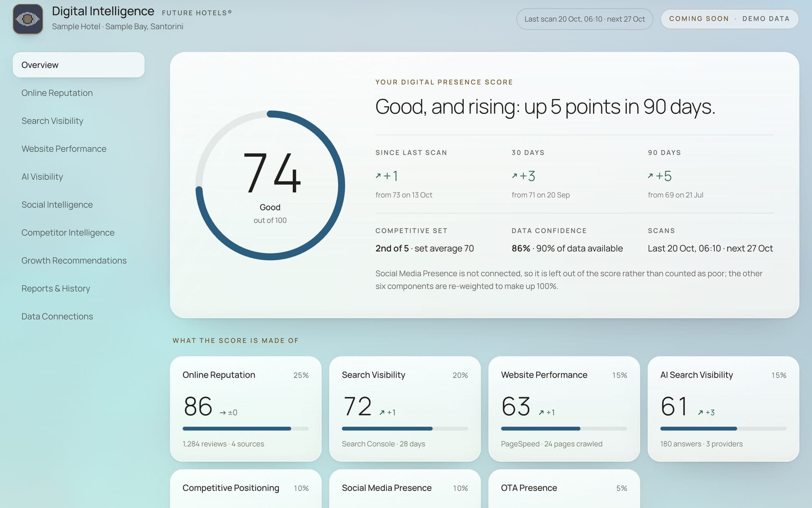Viewport: 812px width, 508px height.
Task: Open Competitor Intelligence section
Action: 78,233
